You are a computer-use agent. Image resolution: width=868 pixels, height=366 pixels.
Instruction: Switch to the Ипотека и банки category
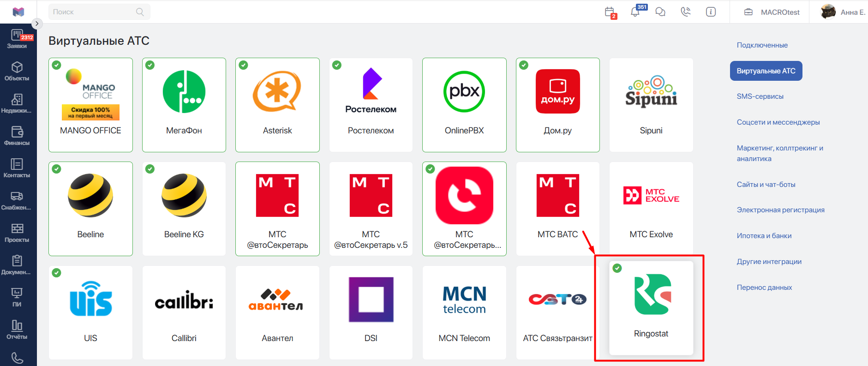tap(764, 236)
